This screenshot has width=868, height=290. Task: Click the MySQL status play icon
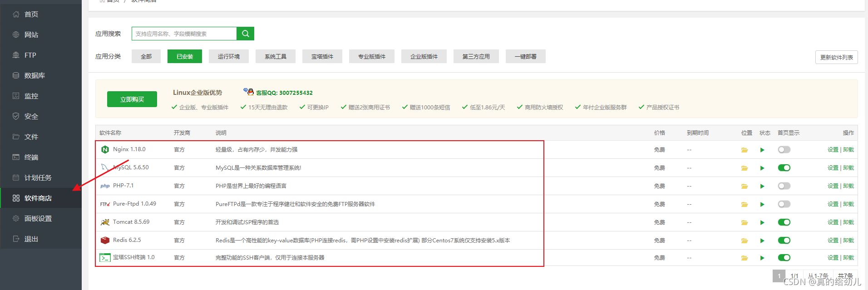point(762,168)
